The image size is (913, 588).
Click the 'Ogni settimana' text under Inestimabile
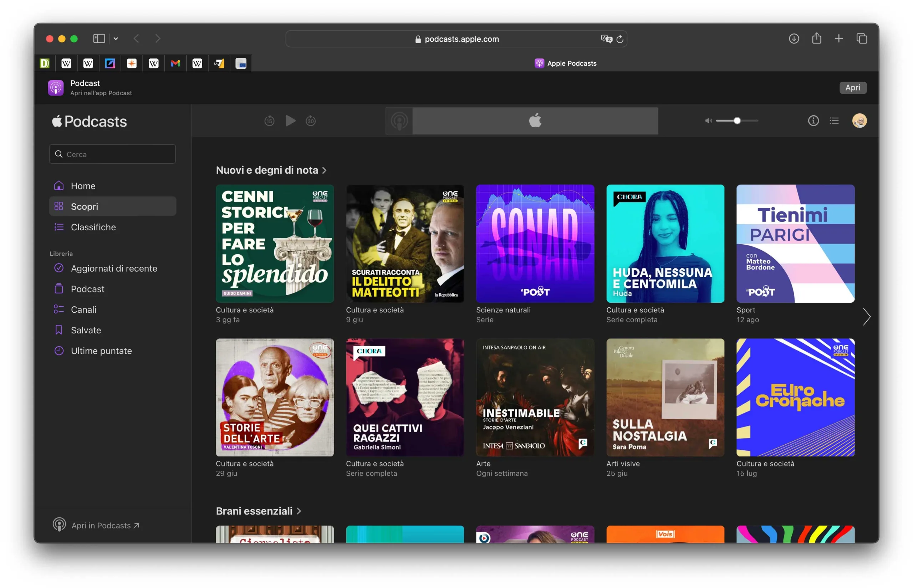502,474
